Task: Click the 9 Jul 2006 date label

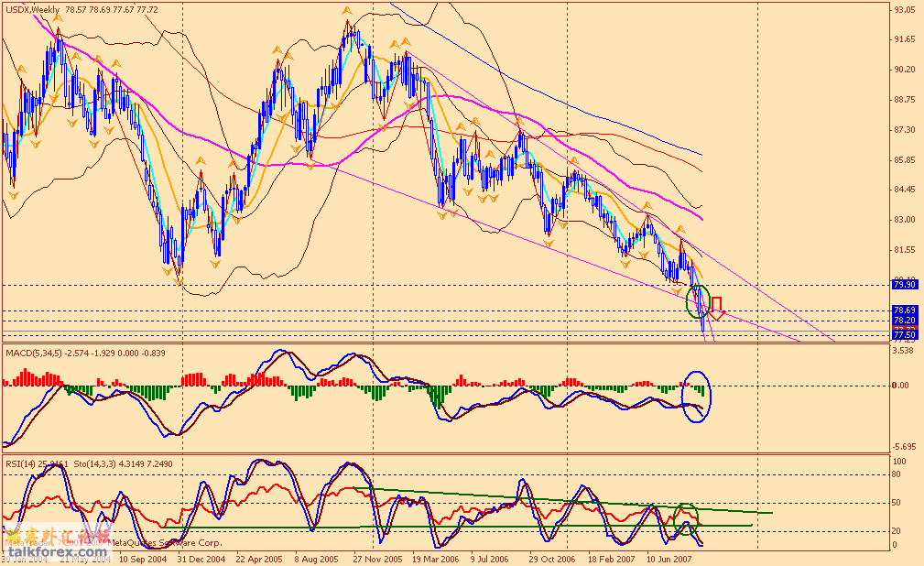Action: tap(489, 559)
